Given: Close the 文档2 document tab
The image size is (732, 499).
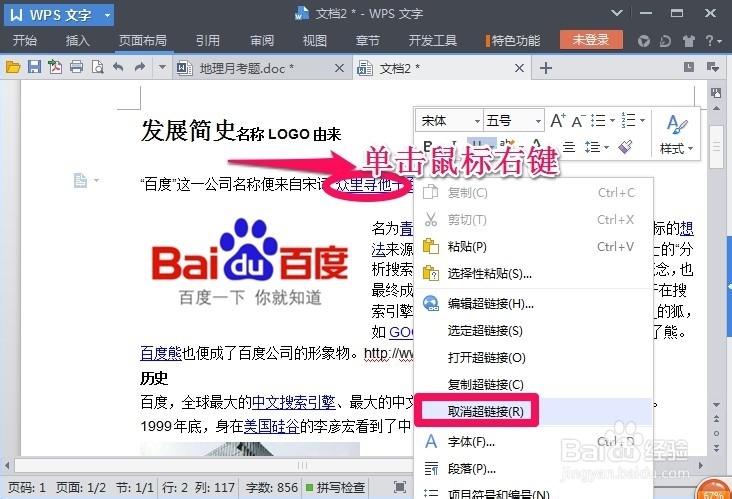Looking at the screenshot, I should tap(519, 68).
